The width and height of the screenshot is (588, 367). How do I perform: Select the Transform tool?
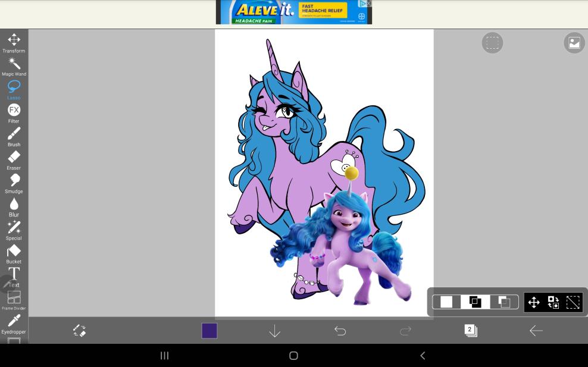click(14, 43)
